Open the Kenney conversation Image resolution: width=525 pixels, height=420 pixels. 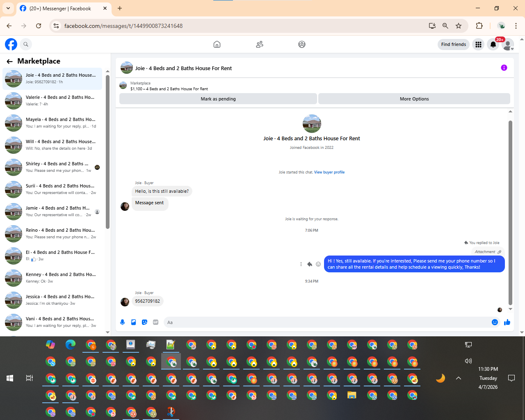52,278
